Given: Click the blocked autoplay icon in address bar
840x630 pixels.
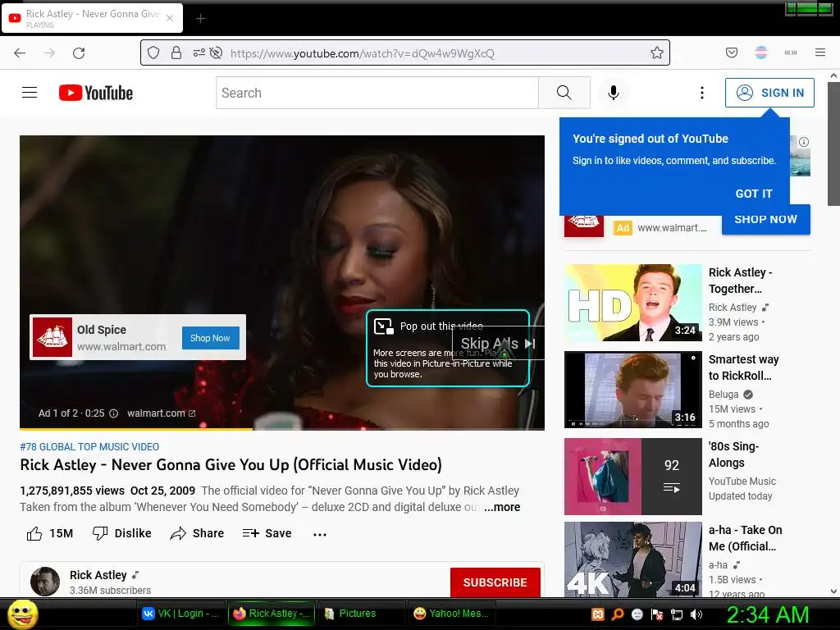Looking at the screenshot, I should tap(216, 52).
